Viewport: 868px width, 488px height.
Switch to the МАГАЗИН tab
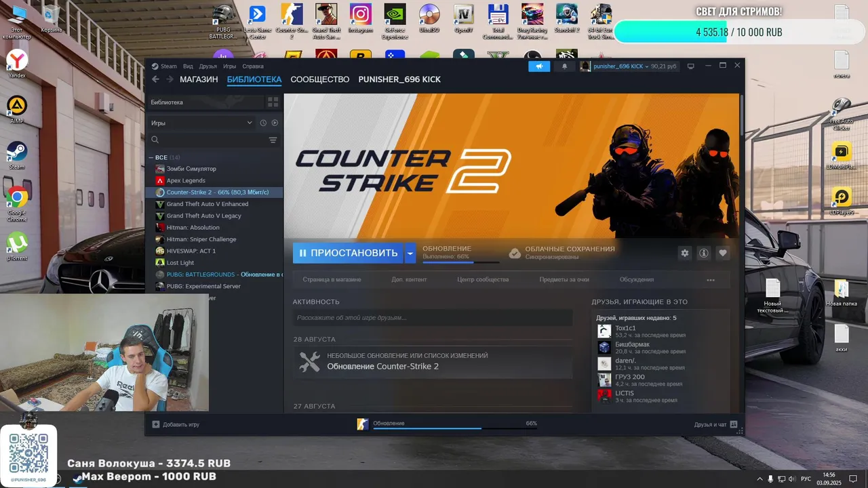(x=199, y=79)
